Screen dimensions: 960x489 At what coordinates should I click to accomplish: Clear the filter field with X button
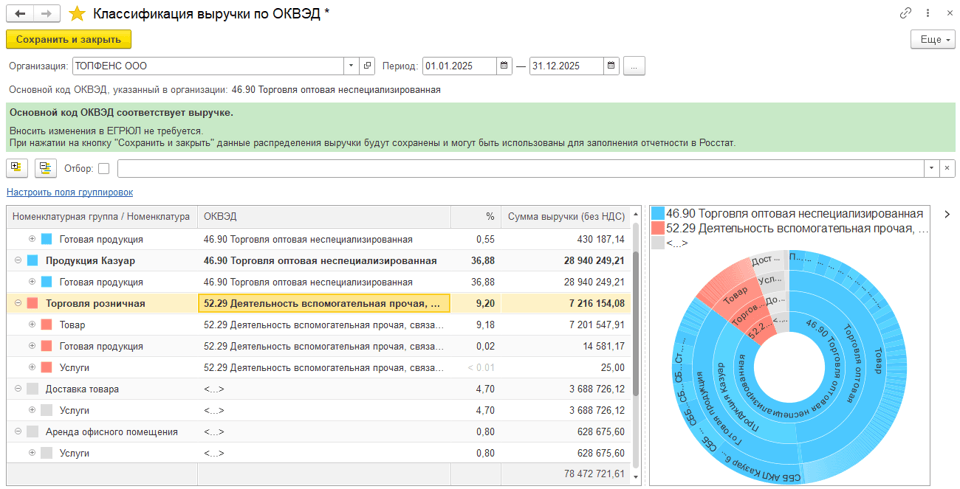tap(948, 168)
